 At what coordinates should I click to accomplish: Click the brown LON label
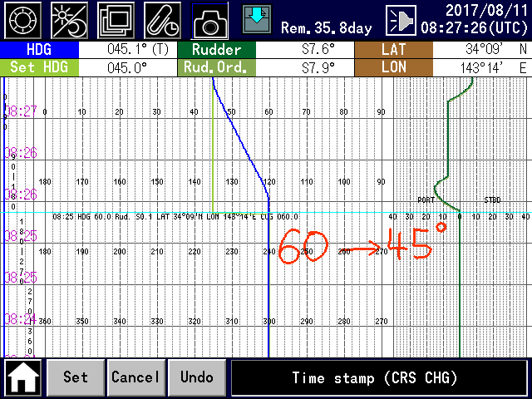tap(393, 67)
